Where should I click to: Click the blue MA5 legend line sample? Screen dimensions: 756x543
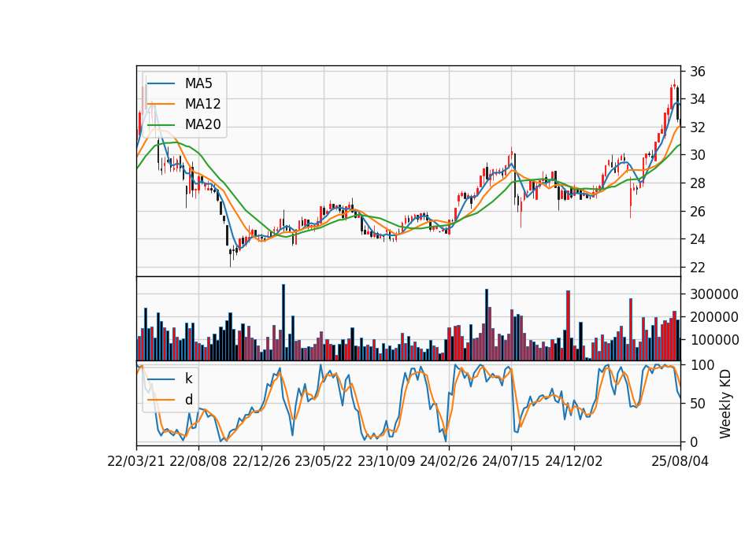point(161,83)
